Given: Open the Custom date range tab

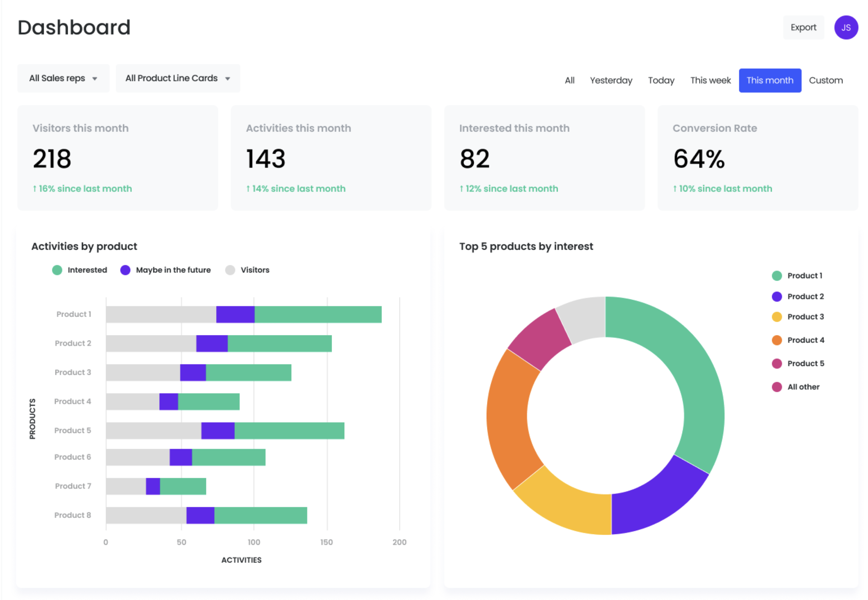Looking at the screenshot, I should [x=826, y=81].
